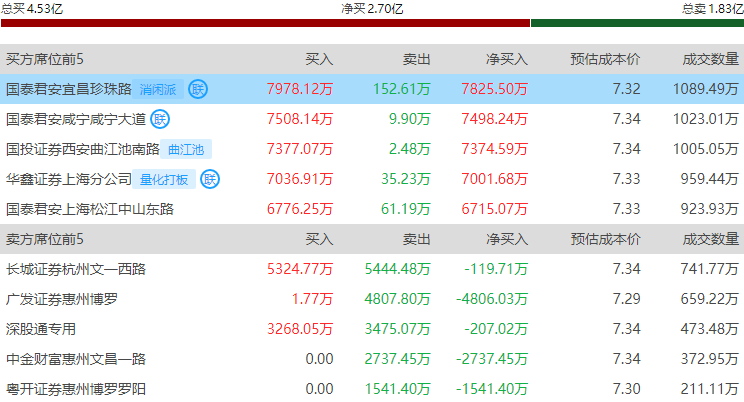Select net buy -1541.40万
The height and width of the screenshot is (402, 744).
(x=492, y=389)
